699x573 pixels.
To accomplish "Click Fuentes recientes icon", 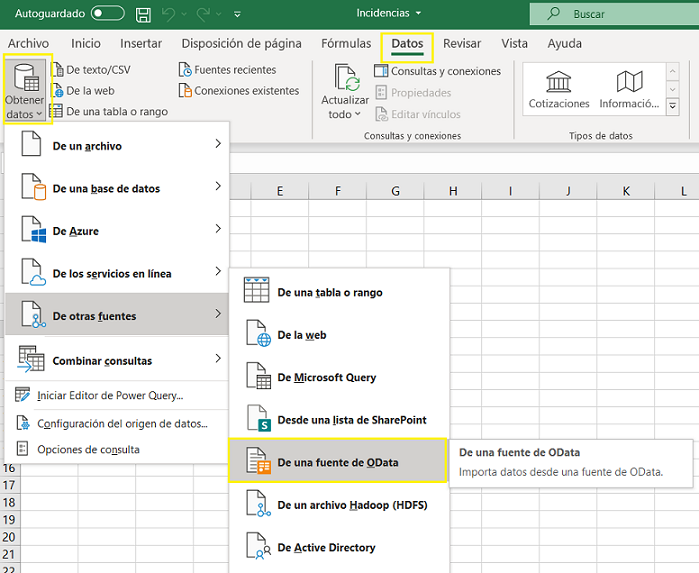I will coord(185,70).
